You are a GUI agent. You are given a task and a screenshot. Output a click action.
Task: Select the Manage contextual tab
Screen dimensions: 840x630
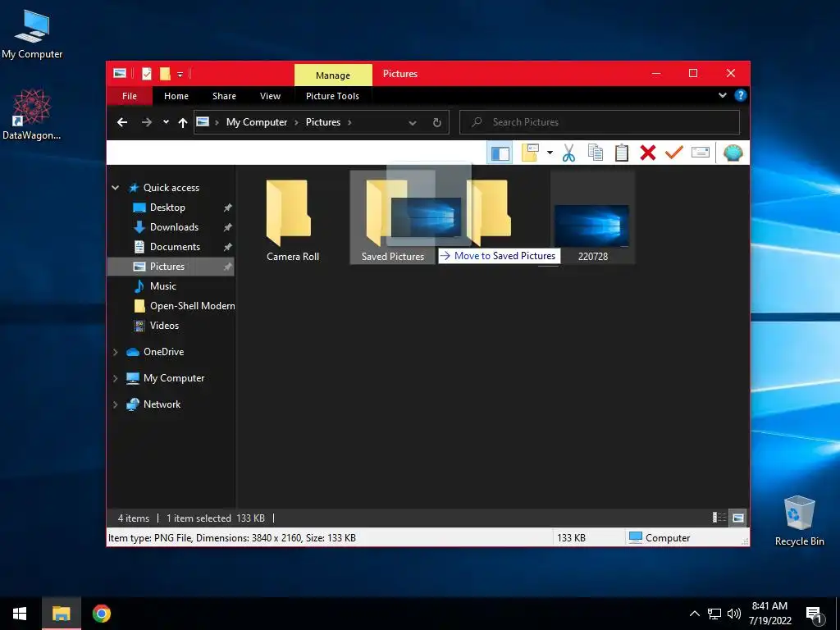coord(333,75)
